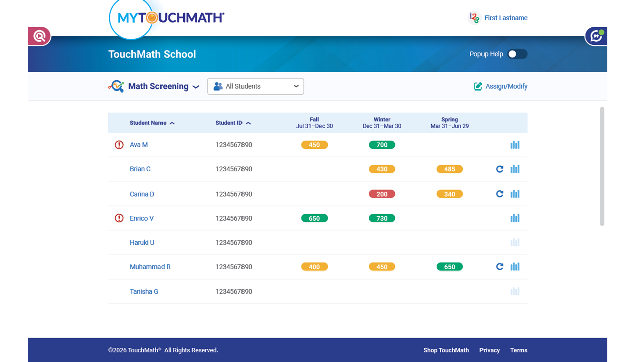
Task: Open student Tanisha G
Action: (x=144, y=291)
